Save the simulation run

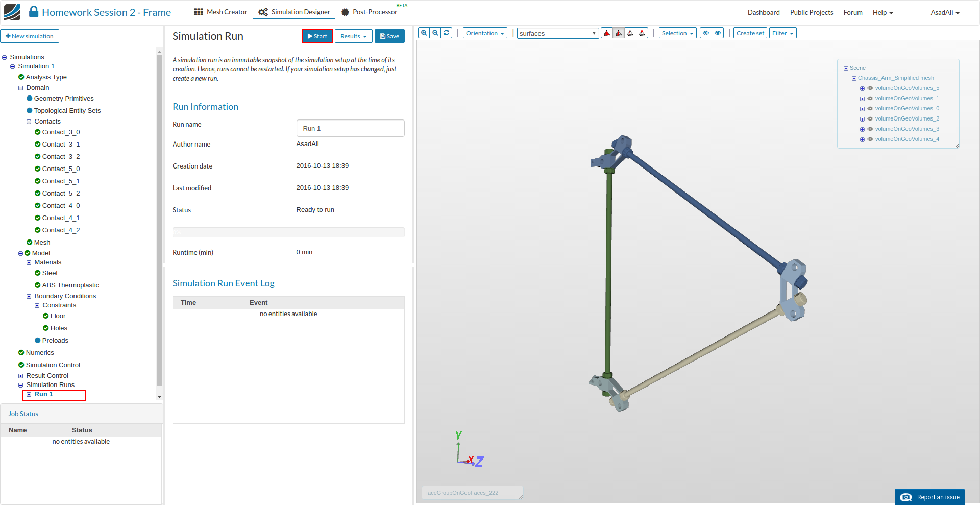click(x=389, y=36)
